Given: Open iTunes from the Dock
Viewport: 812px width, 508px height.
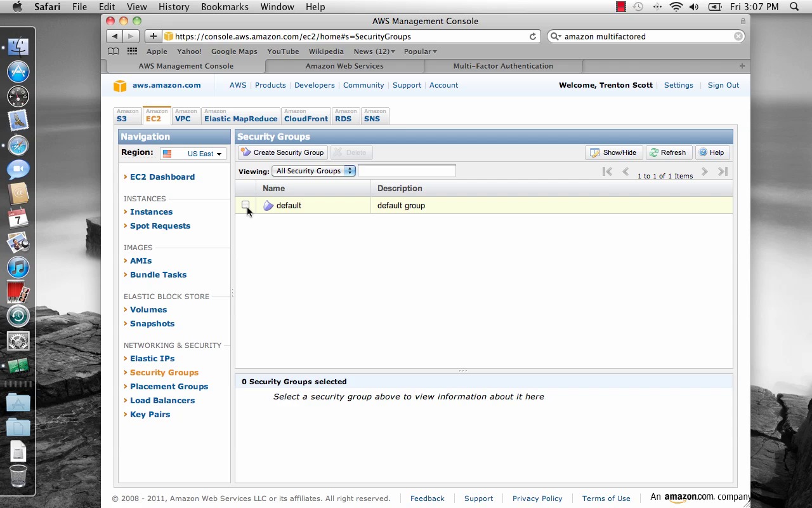Looking at the screenshot, I should [18, 267].
